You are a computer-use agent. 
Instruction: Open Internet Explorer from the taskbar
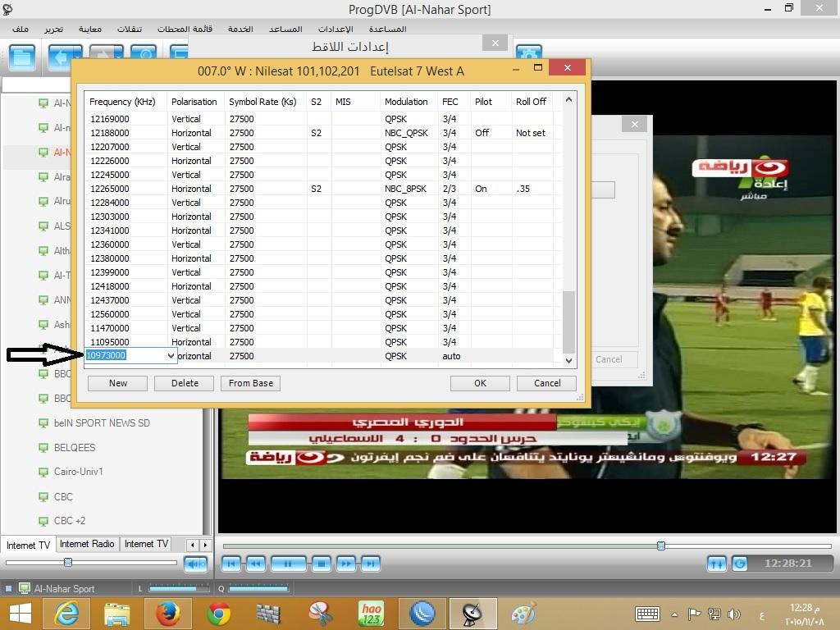point(67,614)
